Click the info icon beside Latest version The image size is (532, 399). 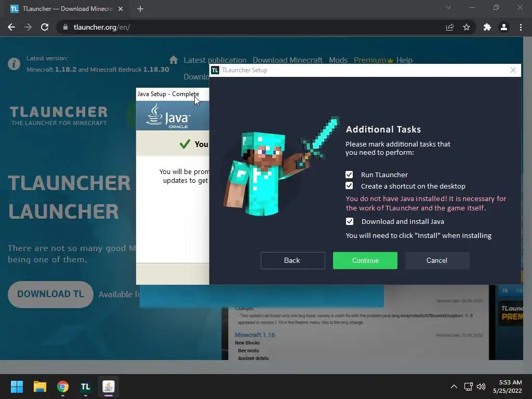[x=14, y=64]
